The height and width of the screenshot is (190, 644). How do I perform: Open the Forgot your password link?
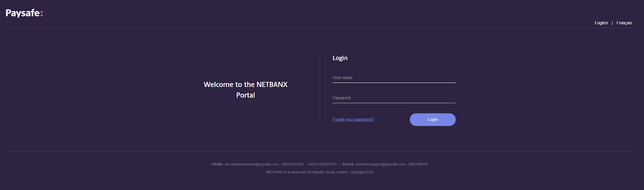click(x=353, y=120)
